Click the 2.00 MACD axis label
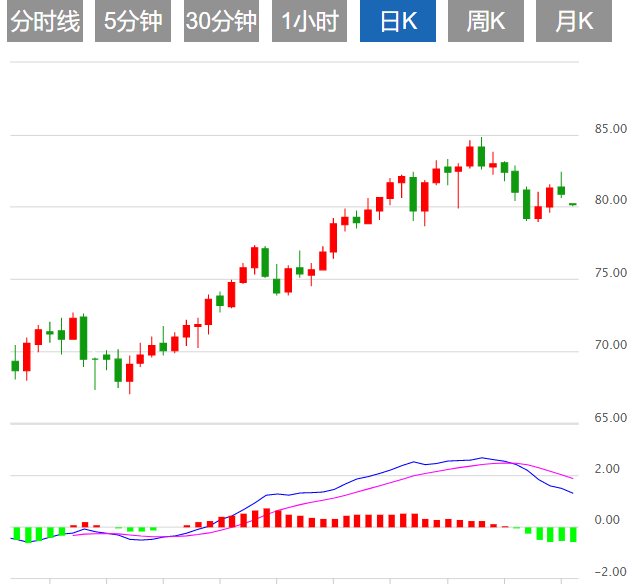 pyautogui.click(x=606, y=469)
